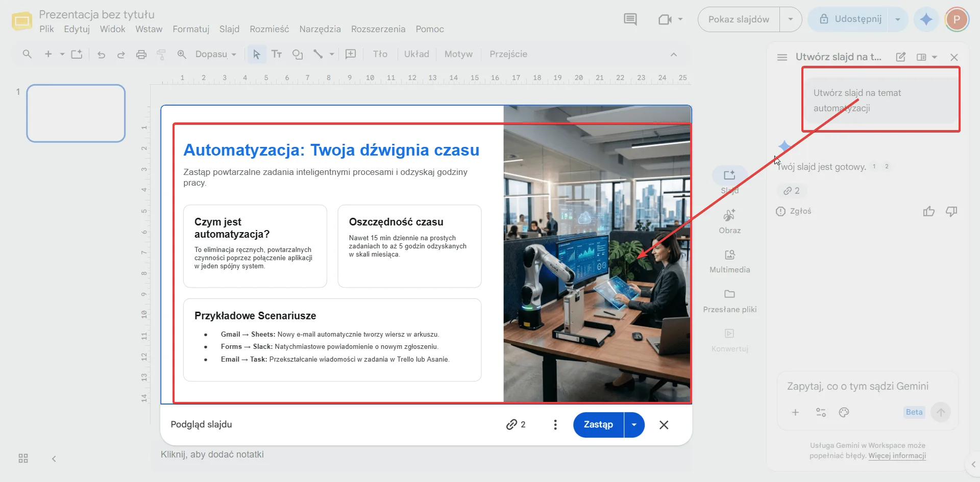This screenshot has width=980, height=482.
Task: Close the slide preview with X
Action: pos(664,425)
